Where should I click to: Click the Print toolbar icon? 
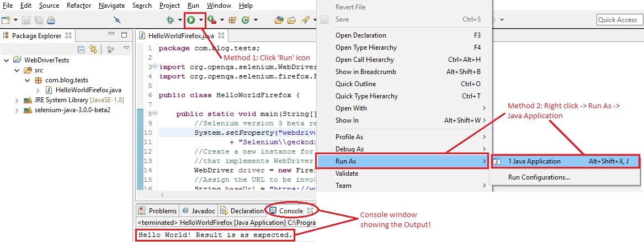coord(51,20)
